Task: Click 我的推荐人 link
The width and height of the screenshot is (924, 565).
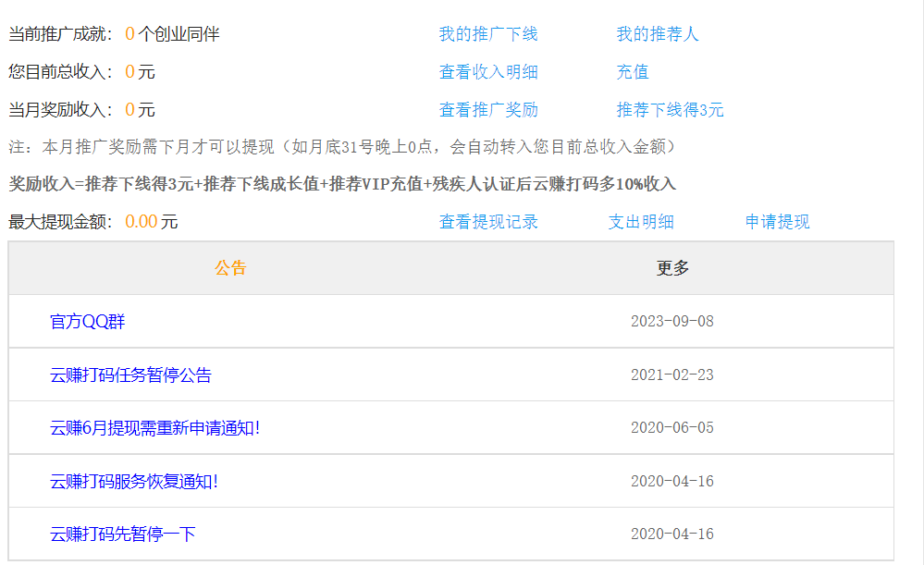Action: tap(658, 34)
